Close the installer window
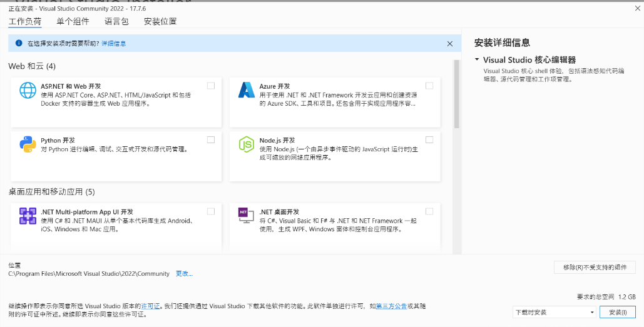Screen dimensions: 644x327 point(638,8)
